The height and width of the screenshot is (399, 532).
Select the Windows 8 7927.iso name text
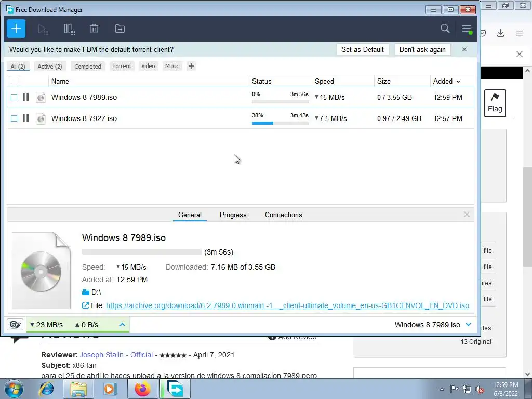pyautogui.click(x=84, y=118)
